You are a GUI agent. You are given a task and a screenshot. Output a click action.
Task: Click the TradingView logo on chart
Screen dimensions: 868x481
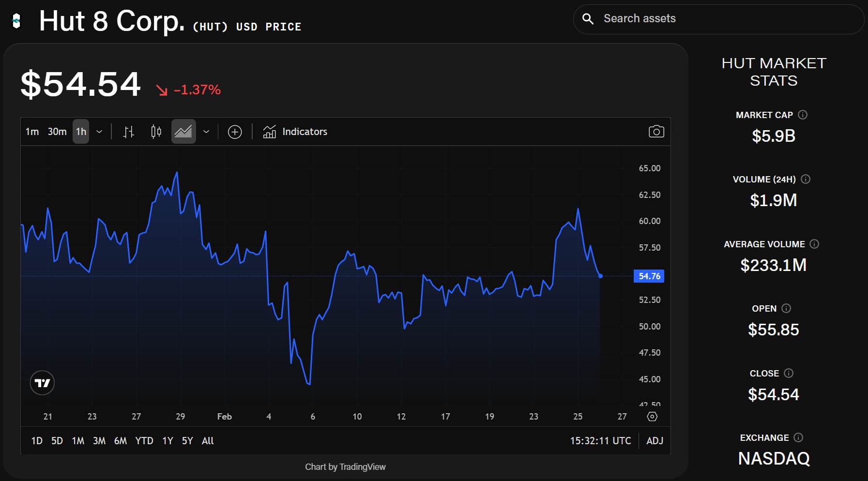[x=42, y=383]
